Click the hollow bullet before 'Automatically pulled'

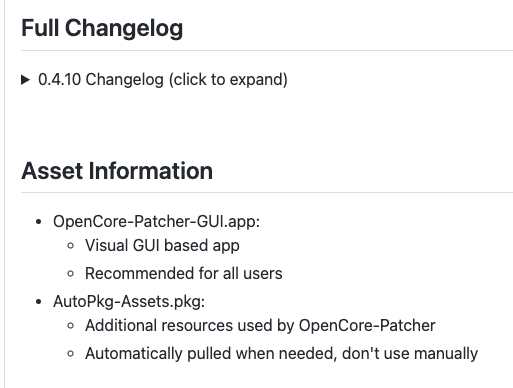tap(70, 354)
